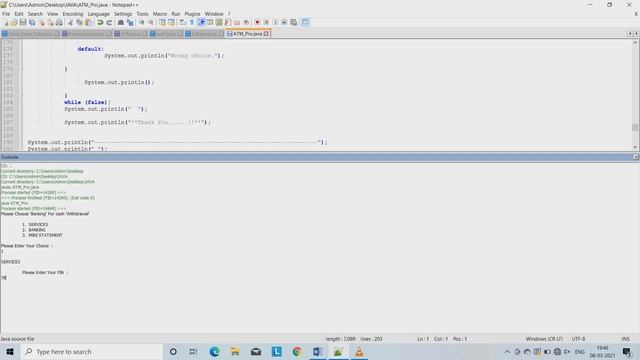
Task: Open the Windows Start menu
Action: pyautogui.click(x=10, y=351)
